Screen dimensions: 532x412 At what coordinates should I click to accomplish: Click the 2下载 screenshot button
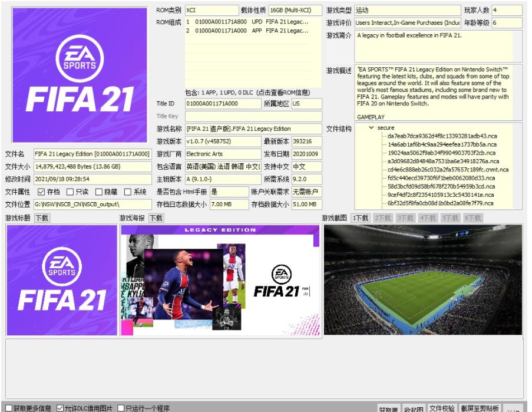click(x=383, y=218)
